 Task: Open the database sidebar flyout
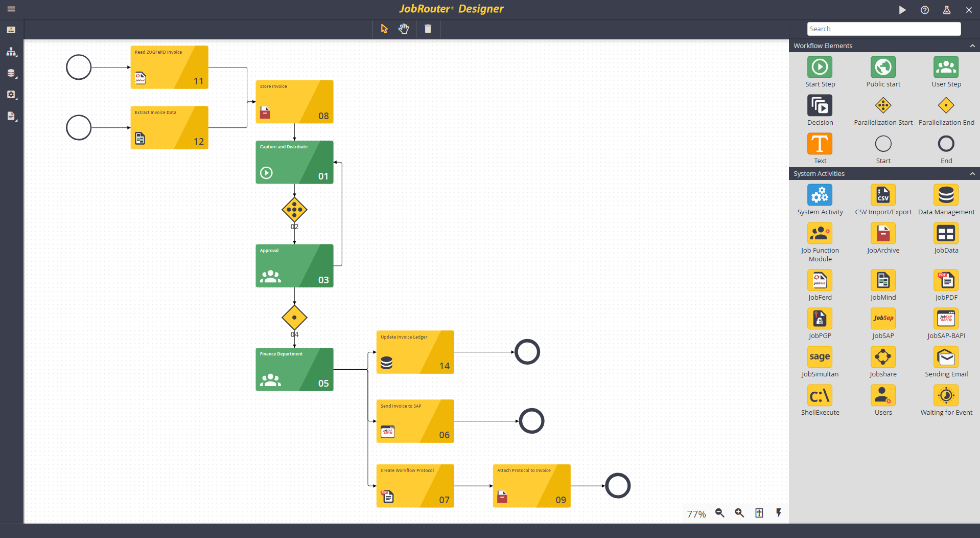tap(11, 73)
